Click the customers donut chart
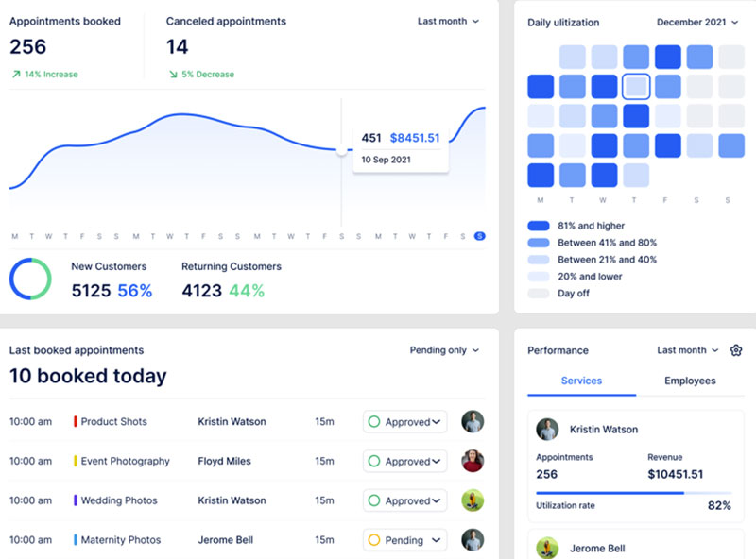The height and width of the screenshot is (559, 756). (x=30, y=279)
